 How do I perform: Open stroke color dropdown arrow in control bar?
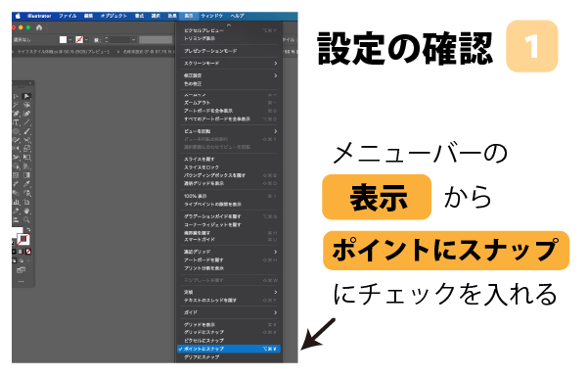(x=87, y=40)
